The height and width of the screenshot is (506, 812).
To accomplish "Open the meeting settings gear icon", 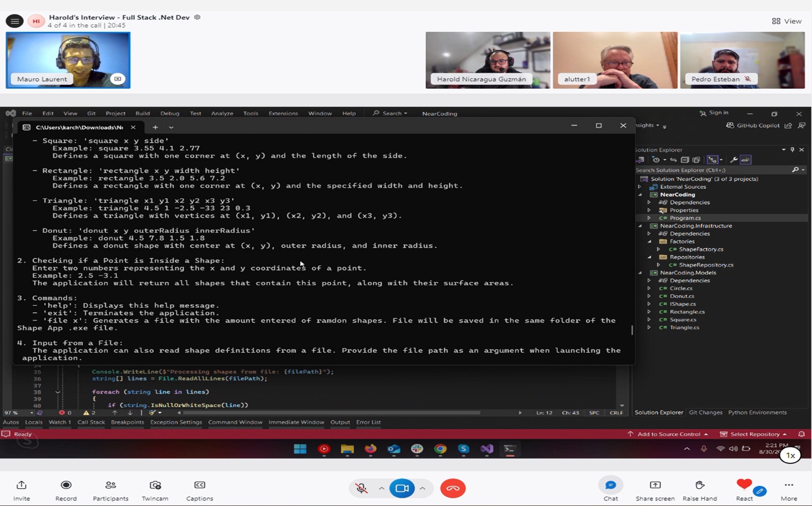I will (197, 17).
